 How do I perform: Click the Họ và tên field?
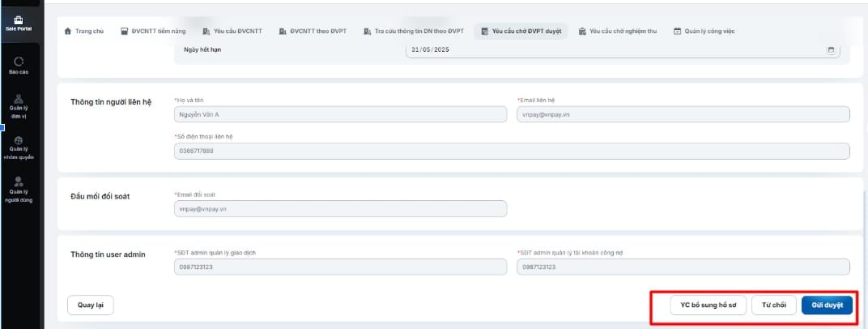tap(340, 114)
